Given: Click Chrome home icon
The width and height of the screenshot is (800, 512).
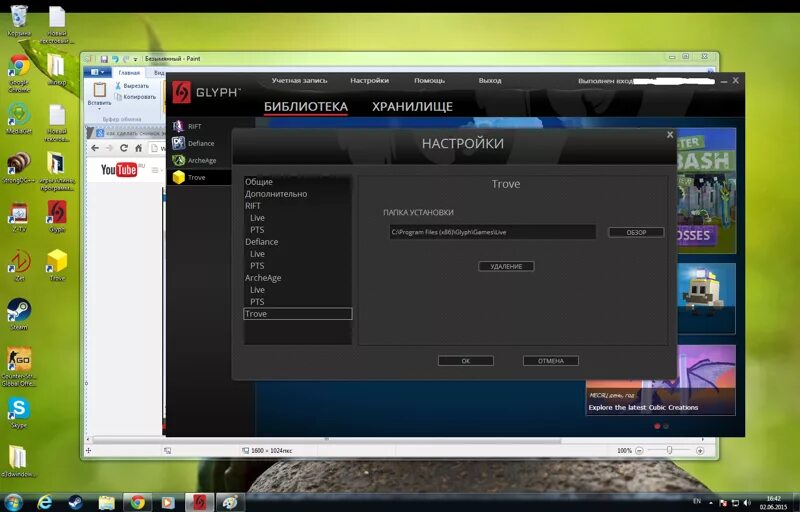Looking at the screenshot, I should pyautogui.click(x=138, y=148).
